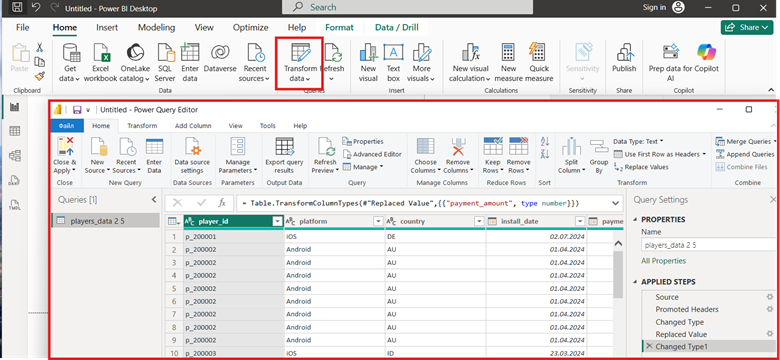Click Group By in Transform group

pyautogui.click(x=598, y=156)
